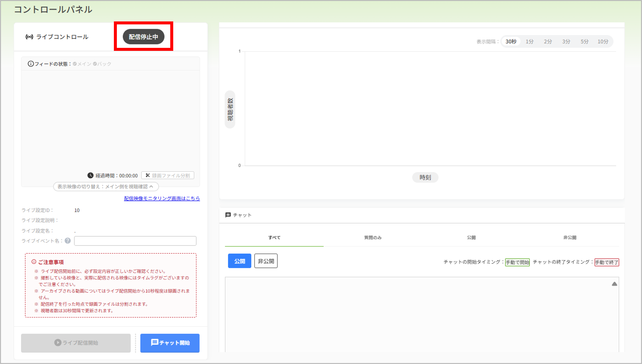Click the 録画ファイル分割 button
This screenshot has height=364, width=642.
click(x=168, y=176)
